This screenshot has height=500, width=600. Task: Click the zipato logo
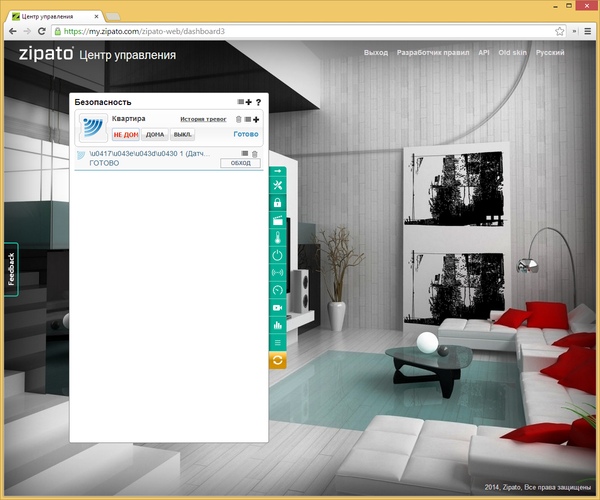click(x=46, y=54)
